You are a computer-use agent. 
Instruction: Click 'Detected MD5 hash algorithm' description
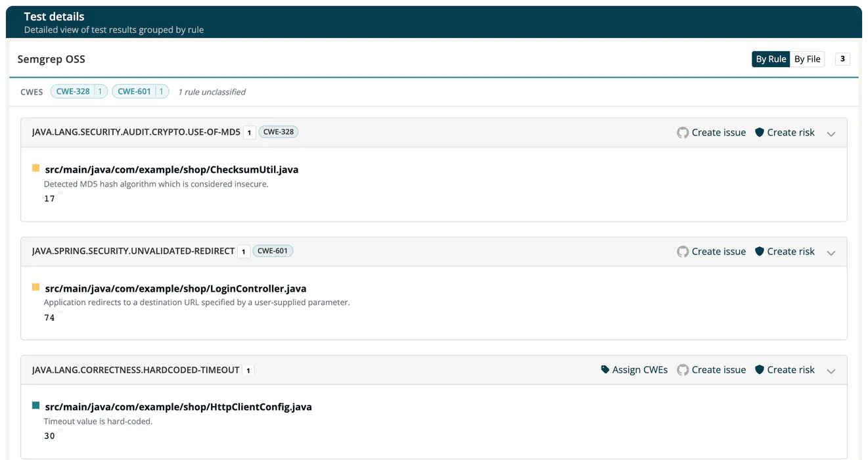point(156,184)
